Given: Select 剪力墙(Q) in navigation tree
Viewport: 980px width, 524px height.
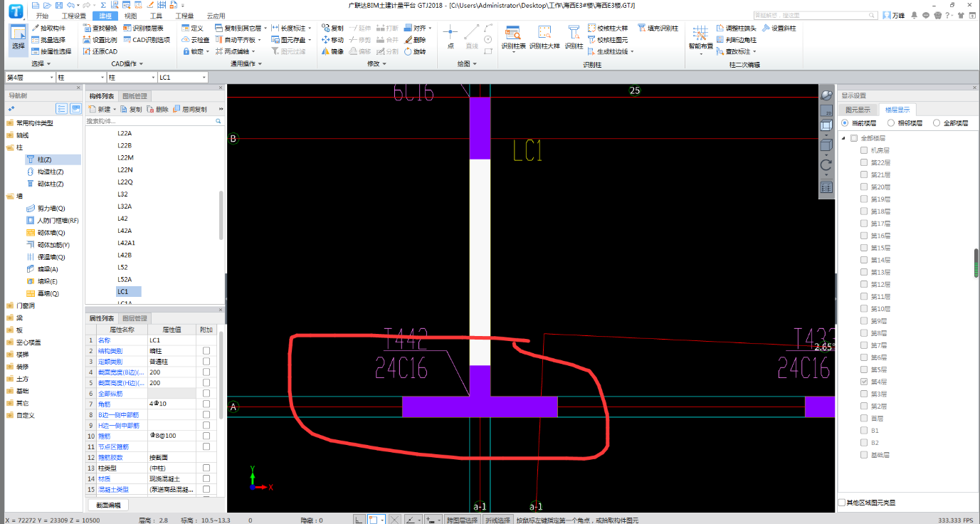Looking at the screenshot, I should tap(46, 208).
